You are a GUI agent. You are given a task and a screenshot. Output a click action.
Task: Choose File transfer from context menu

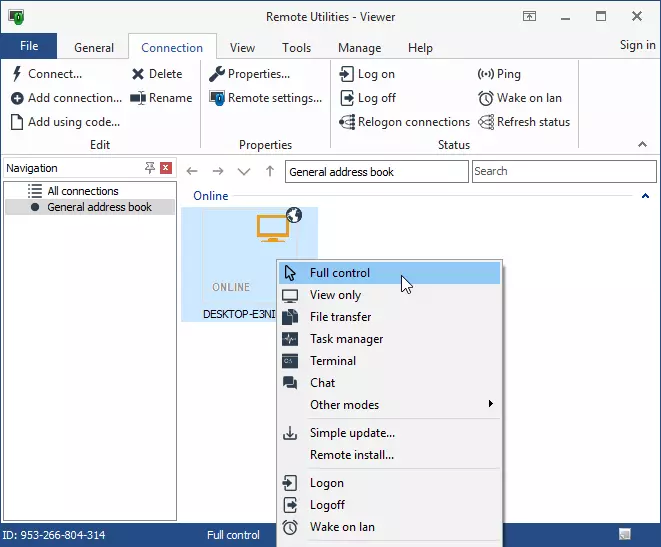pos(340,317)
